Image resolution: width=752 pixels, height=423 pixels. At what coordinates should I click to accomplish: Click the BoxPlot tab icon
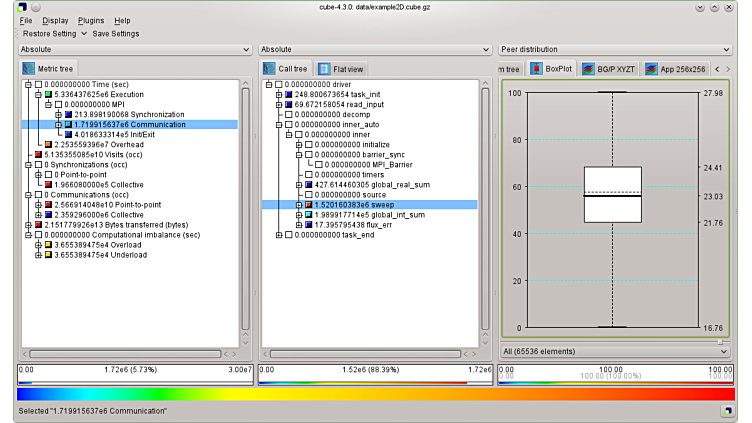[x=535, y=69]
